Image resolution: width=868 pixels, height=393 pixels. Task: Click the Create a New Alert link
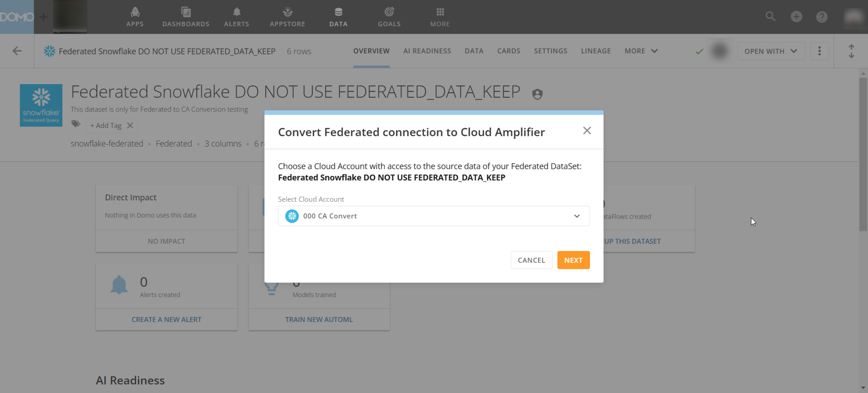pyautogui.click(x=166, y=319)
